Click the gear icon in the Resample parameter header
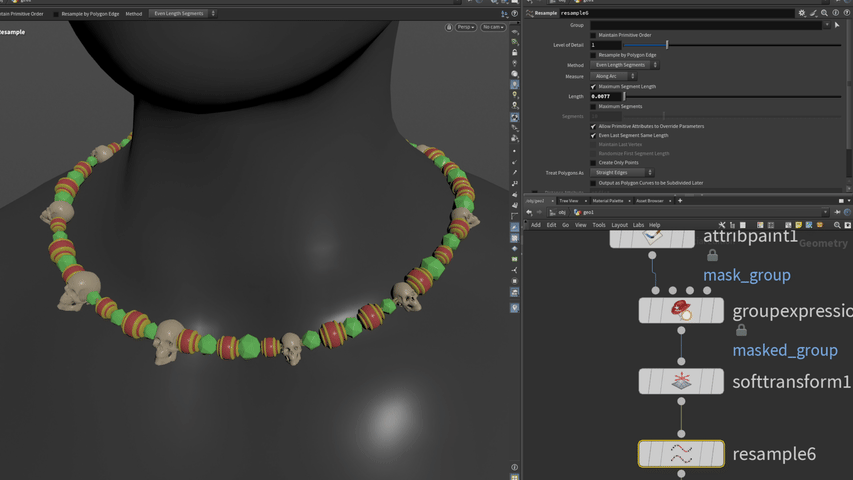 pos(801,13)
